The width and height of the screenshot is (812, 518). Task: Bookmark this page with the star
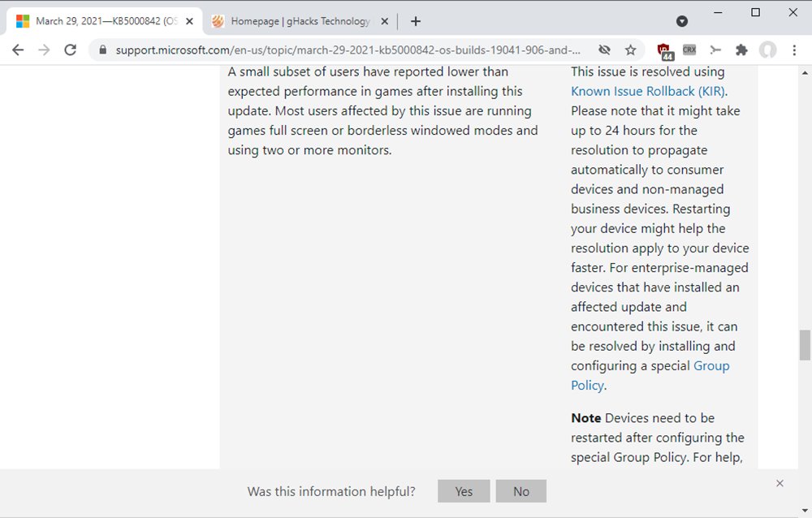(x=630, y=50)
